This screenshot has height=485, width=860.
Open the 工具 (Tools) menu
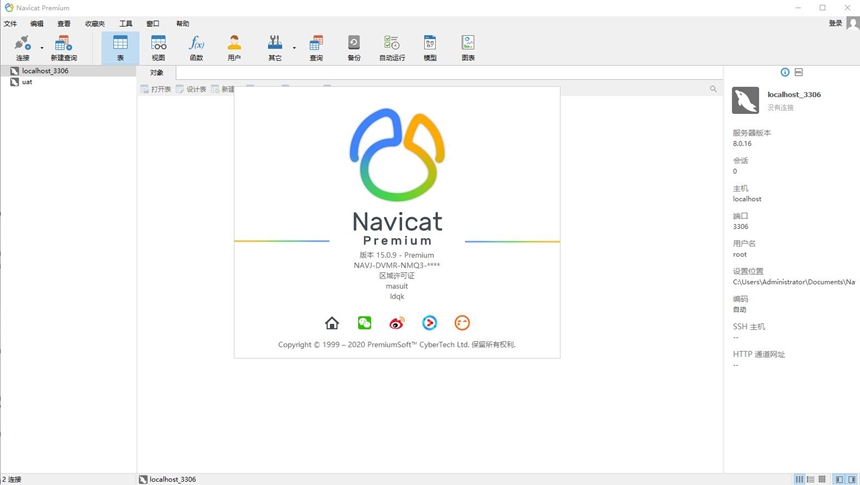[125, 23]
